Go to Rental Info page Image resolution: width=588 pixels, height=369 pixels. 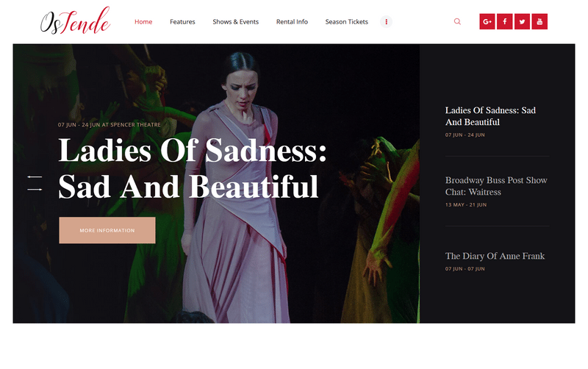coord(292,22)
